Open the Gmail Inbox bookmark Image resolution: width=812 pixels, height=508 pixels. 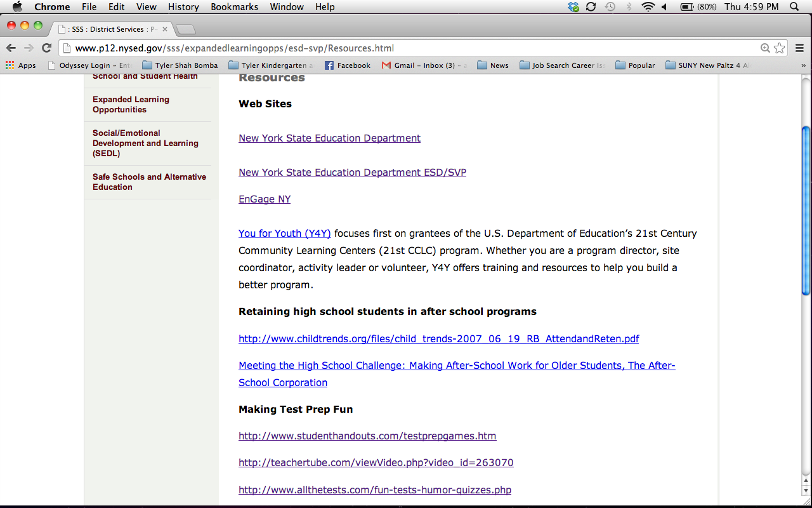[424, 65]
